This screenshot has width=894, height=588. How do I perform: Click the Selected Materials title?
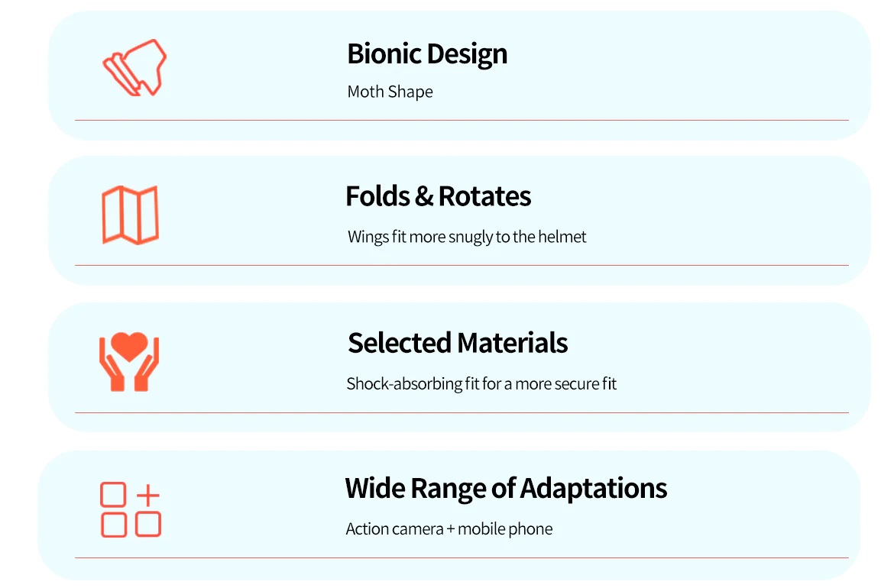[457, 343]
